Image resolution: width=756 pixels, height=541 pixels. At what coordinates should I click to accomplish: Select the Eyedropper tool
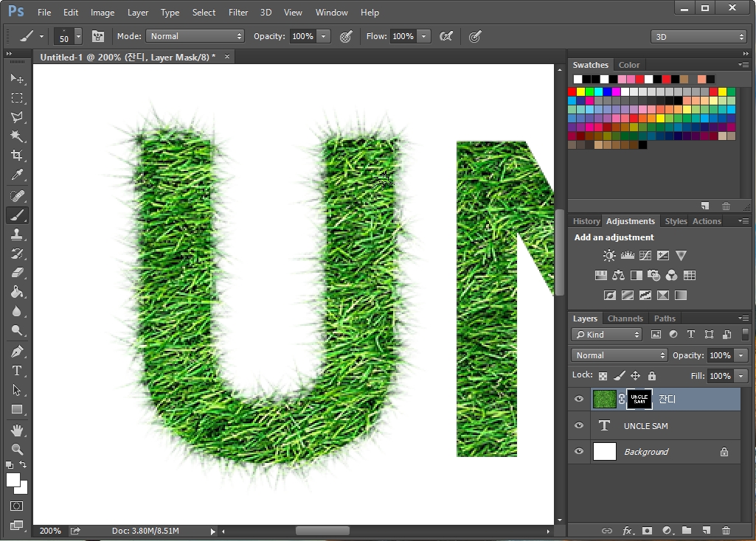17,175
